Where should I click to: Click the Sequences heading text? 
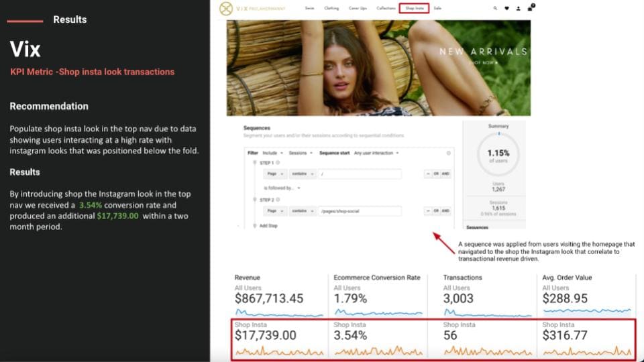257,128
